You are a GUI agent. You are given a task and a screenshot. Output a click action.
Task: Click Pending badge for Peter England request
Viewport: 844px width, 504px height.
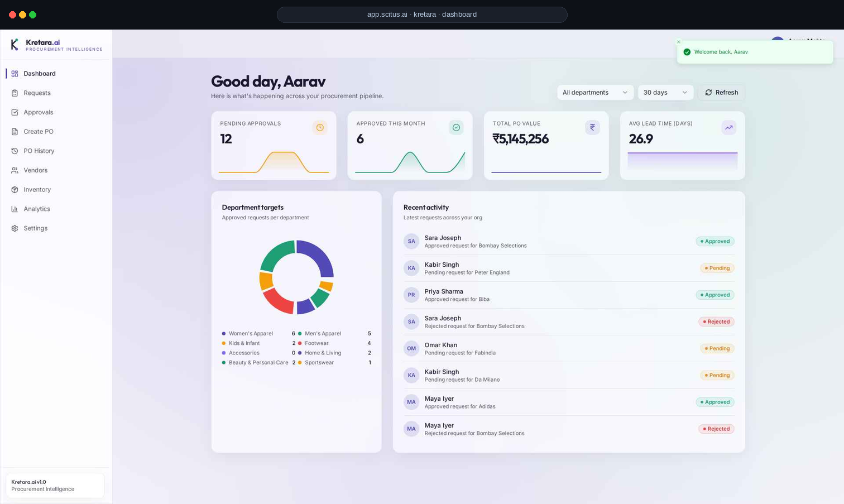[x=717, y=268]
